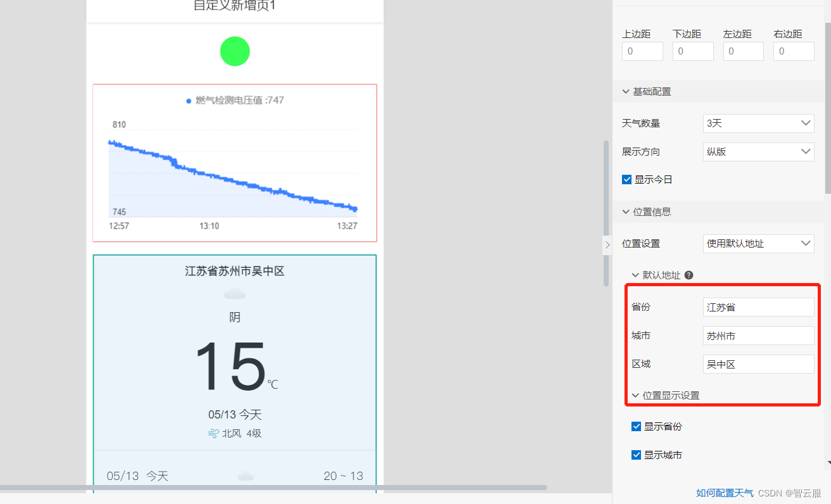The height and width of the screenshot is (504, 831).
Task: Click the 下边距 input field
Action: tap(693, 51)
